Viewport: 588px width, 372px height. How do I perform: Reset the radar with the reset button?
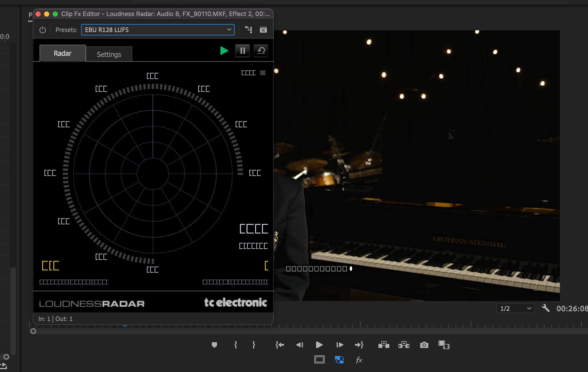tap(261, 51)
